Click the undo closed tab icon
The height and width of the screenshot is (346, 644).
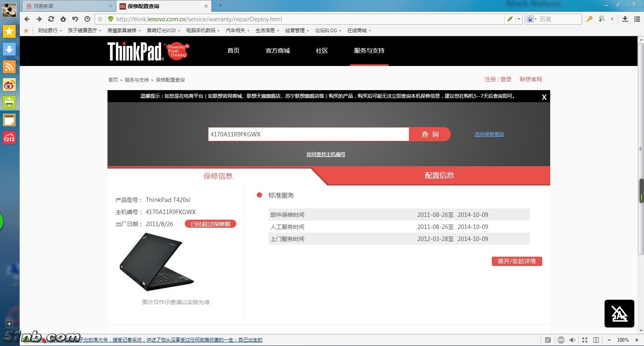coord(75,19)
